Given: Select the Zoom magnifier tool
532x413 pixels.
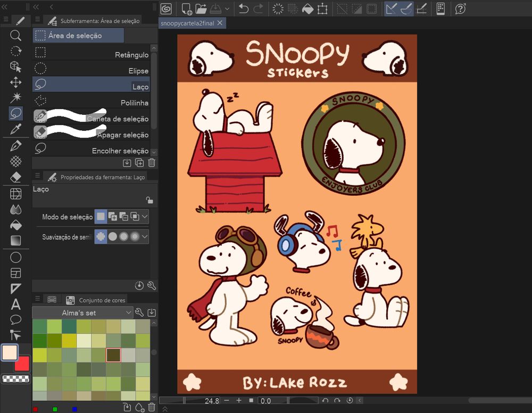Looking at the screenshot, I should click(x=16, y=36).
